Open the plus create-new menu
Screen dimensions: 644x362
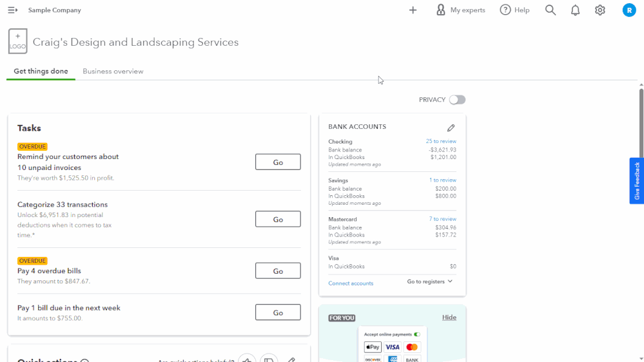413,10
